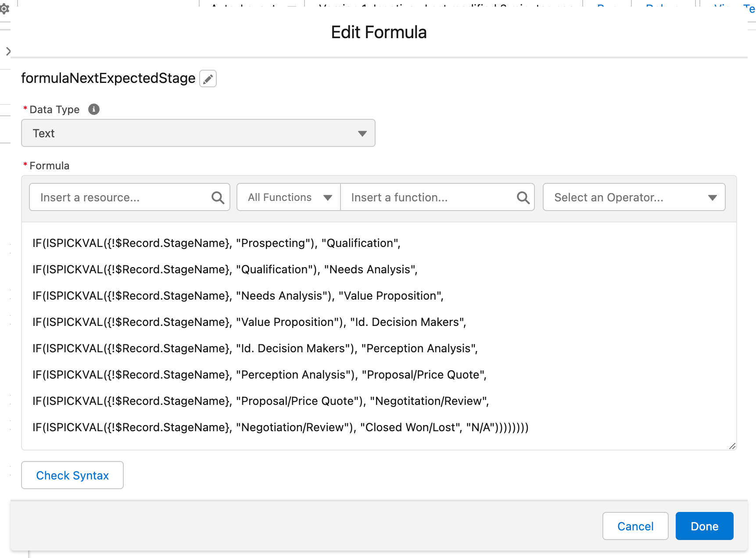The image size is (756, 558).
Task: Click the resource search magnifier icon
Action: tap(218, 197)
